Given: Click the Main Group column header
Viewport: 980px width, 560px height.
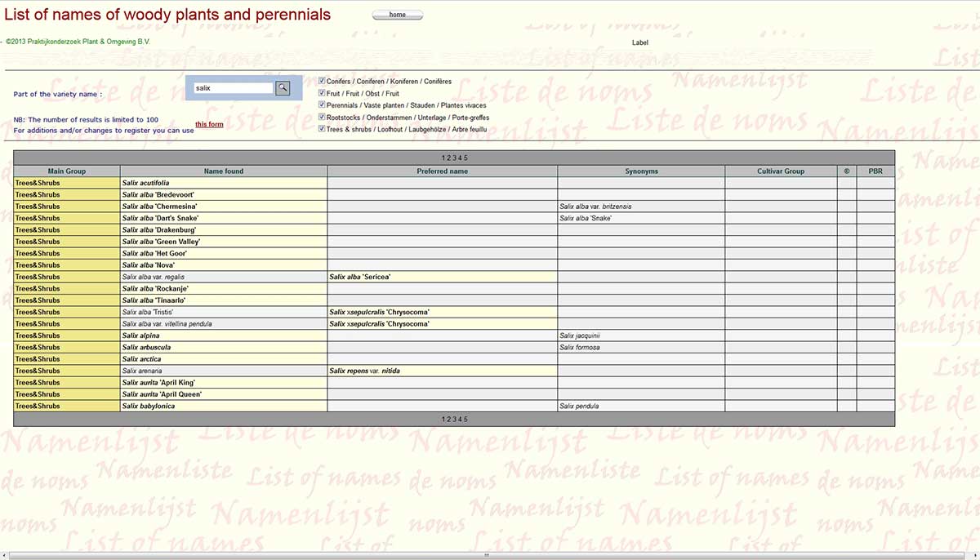Looking at the screenshot, I should (67, 171).
